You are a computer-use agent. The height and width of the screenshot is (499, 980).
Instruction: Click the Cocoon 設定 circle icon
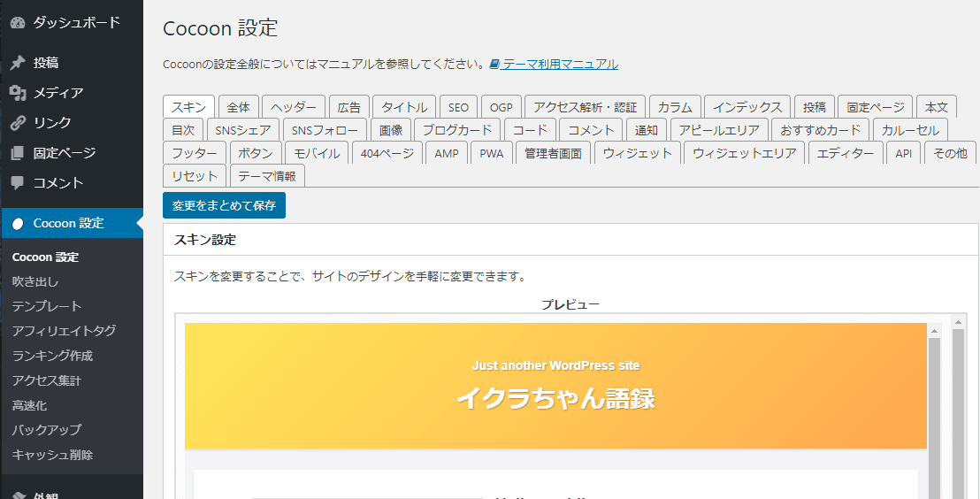[x=18, y=224]
